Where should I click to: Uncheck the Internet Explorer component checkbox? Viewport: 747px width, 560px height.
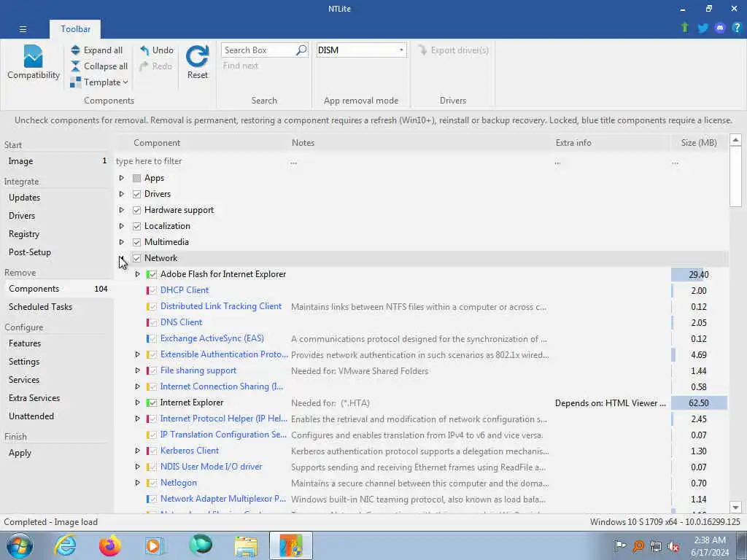coord(152,402)
